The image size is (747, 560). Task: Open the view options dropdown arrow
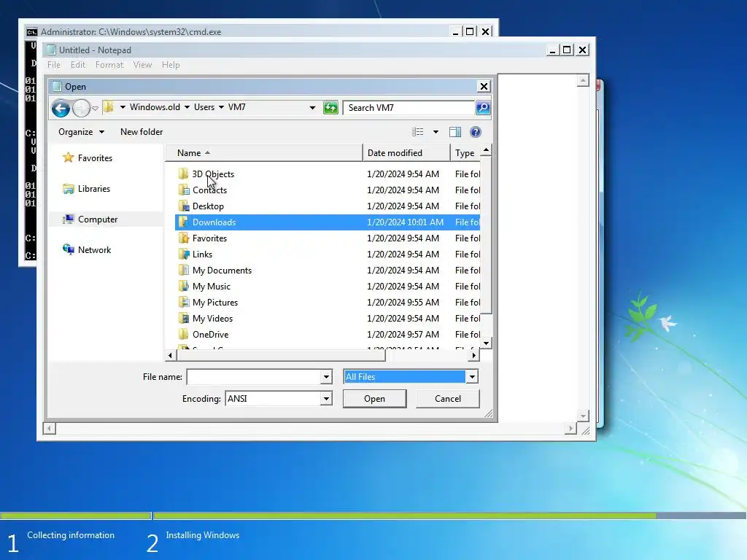pyautogui.click(x=436, y=132)
